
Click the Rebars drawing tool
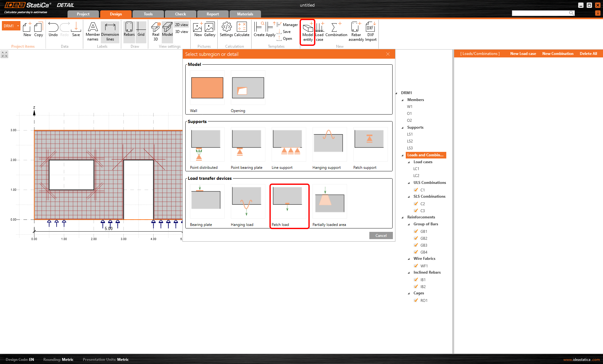[x=129, y=30]
